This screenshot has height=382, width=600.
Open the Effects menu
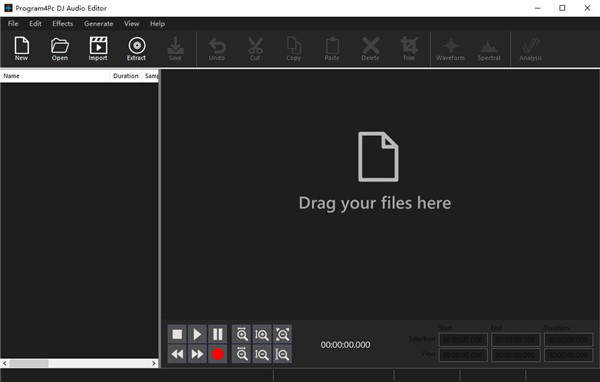63,24
